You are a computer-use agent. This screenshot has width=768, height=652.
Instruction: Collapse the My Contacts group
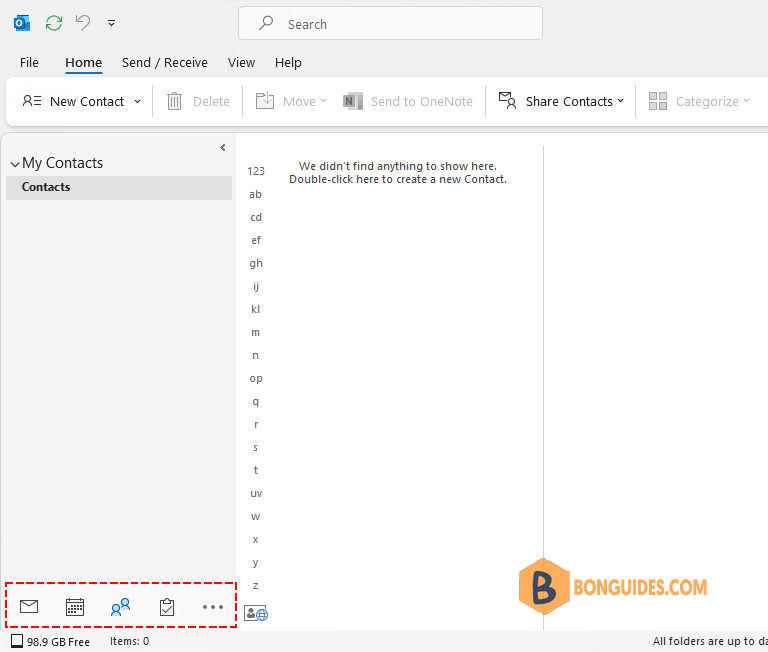coord(15,164)
